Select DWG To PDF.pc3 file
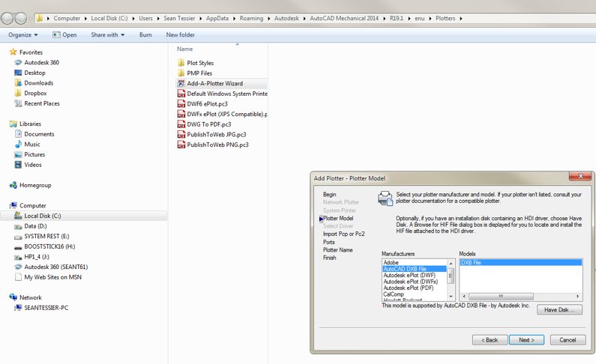This screenshot has width=596, height=364. tap(209, 124)
